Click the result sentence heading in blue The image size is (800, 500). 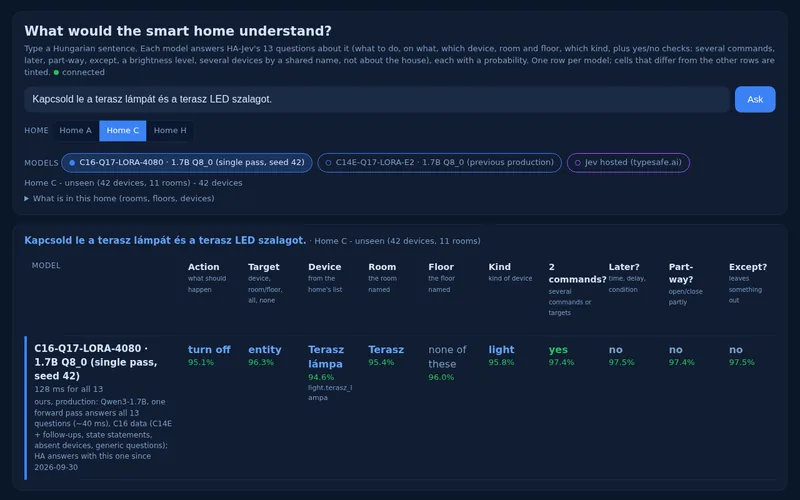coord(165,240)
